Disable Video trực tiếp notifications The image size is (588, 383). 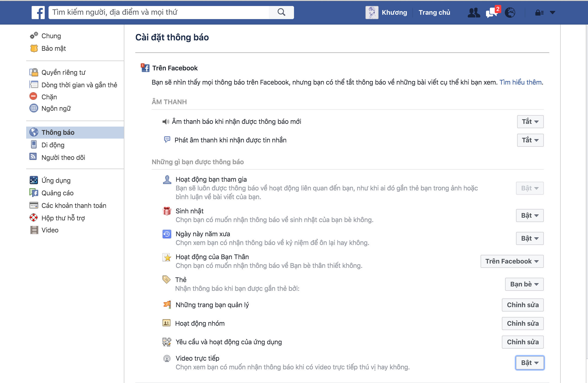point(529,363)
